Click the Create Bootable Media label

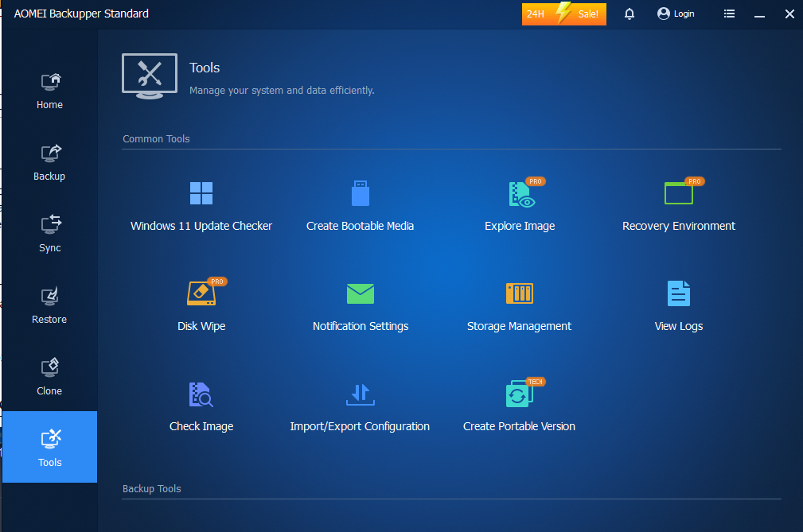pos(360,226)
